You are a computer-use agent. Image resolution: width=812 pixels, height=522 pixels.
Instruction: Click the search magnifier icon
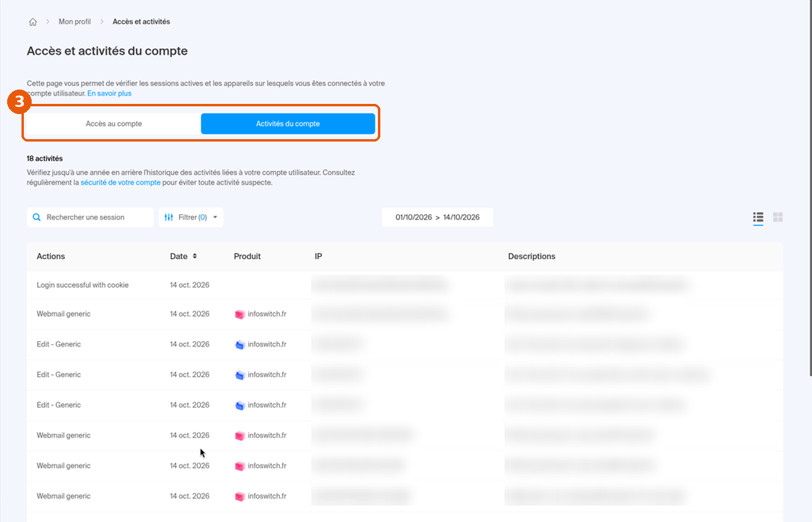point(36,217)
